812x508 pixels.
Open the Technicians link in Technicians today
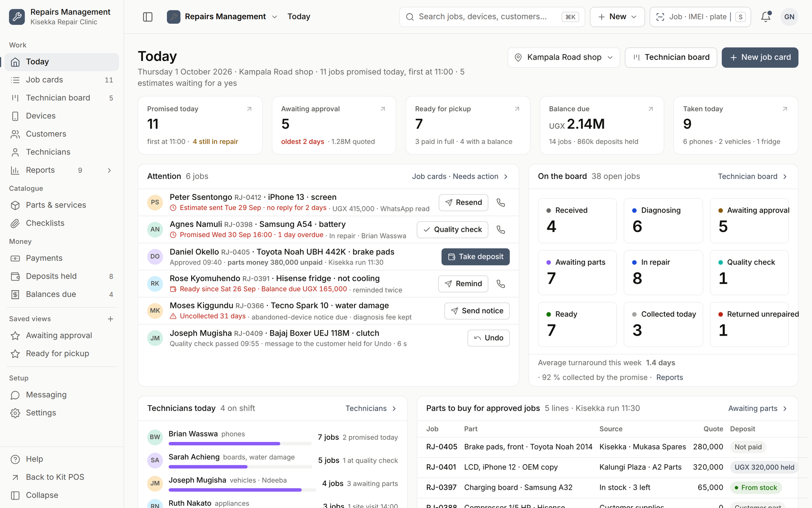(x=371, y=409)
